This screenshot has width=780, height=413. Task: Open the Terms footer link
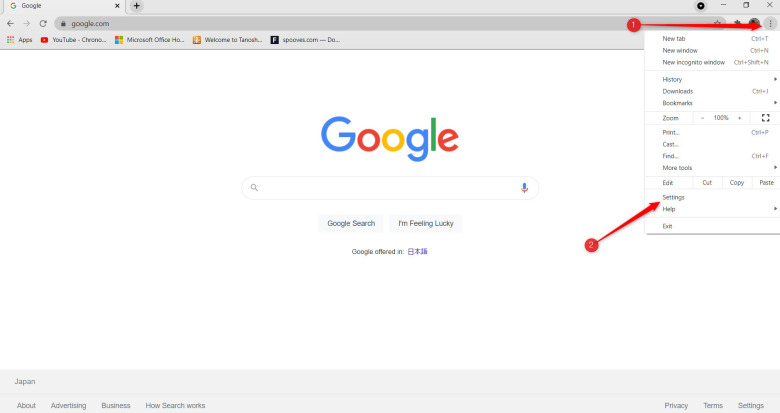tap(713, 406)
